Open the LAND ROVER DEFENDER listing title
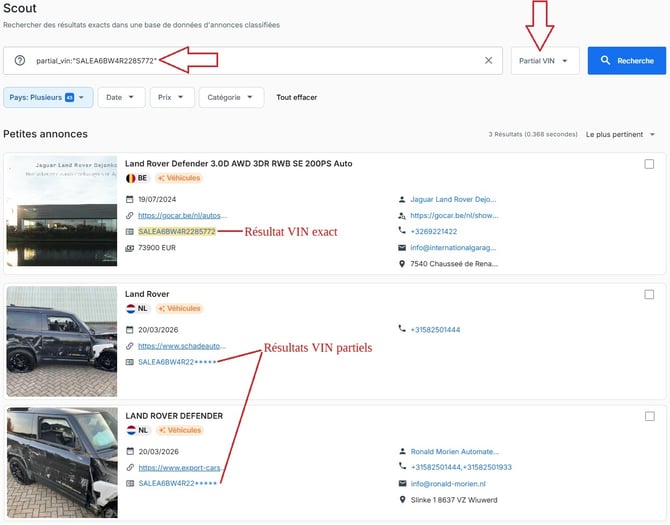This screenshot has height=525, width=670. pyautogui.click(x=174, y=416)
